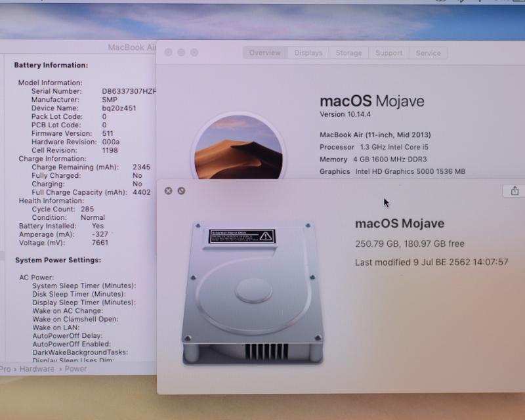Click the AC Power label
The image size is (525, 420).
pyautogui.click(x=37, y=278)
